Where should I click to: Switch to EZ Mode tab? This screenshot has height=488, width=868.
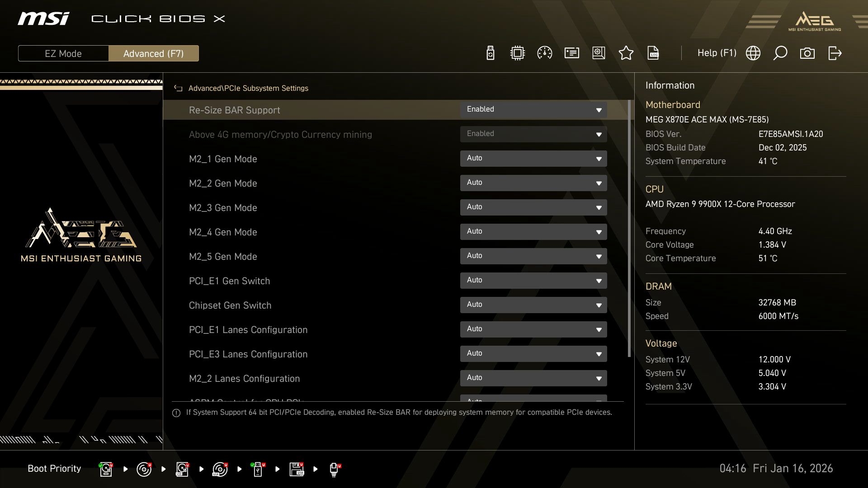point(63,53)
